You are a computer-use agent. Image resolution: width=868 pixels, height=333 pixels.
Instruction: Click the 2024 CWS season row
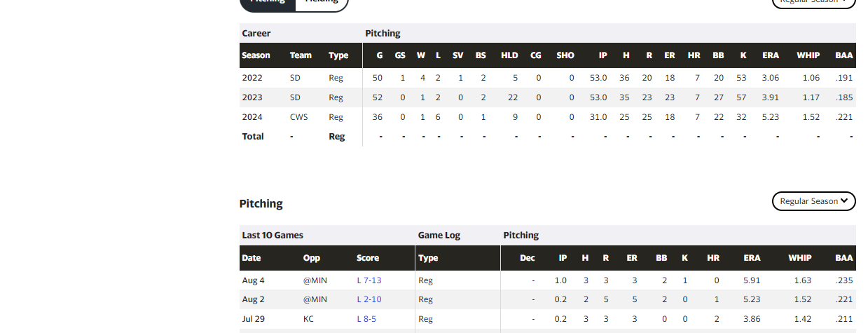(547, 117)
